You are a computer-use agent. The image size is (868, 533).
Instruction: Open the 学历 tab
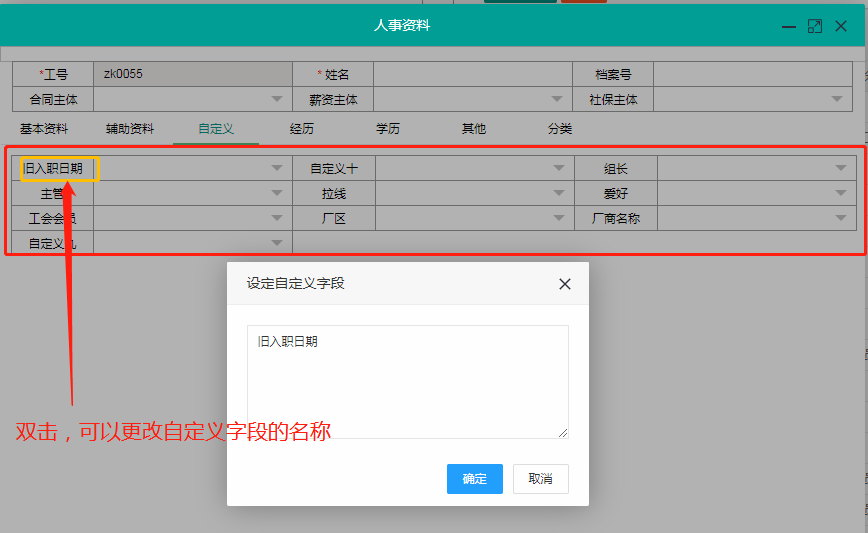coord(388,129)
